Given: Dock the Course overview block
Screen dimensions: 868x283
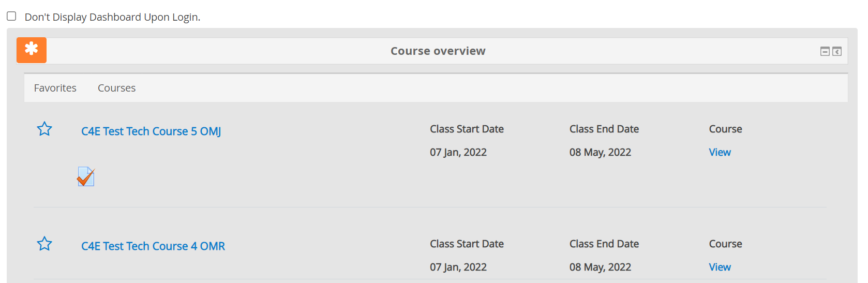Looking at the screenshot, I should pos(837,51).
